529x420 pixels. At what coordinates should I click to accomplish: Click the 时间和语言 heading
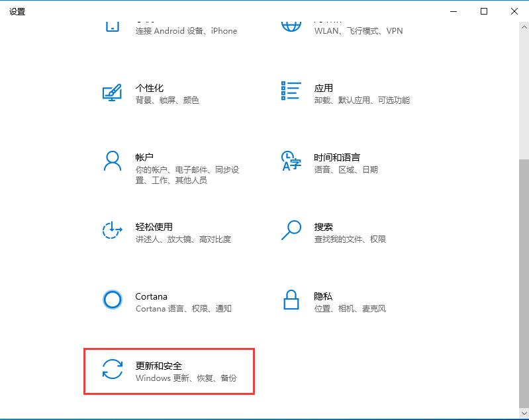click(x=337, y=157)
